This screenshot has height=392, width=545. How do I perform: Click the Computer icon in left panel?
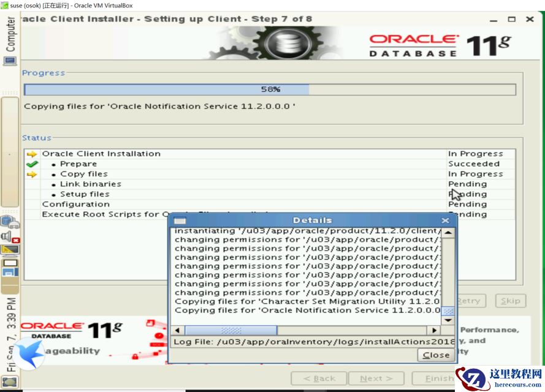[x=9, y=61]
